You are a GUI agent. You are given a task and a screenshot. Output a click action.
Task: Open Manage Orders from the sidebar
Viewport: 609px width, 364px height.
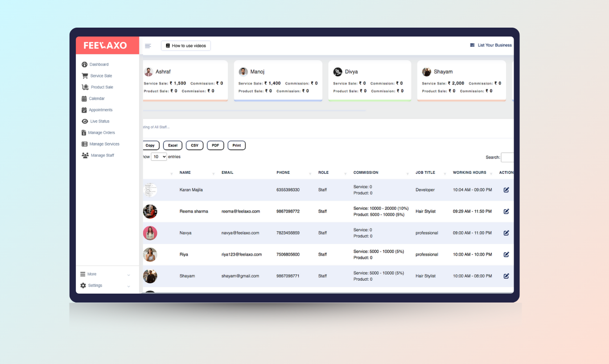click(x=102, y=132)
